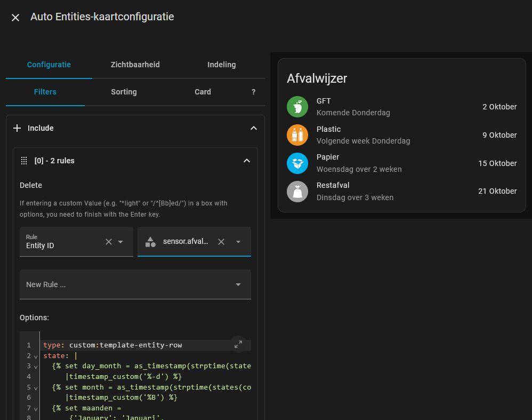Click the Papier blue recycling box icon
The width and height of the screenshot is (532, 420).
point(297,163)
